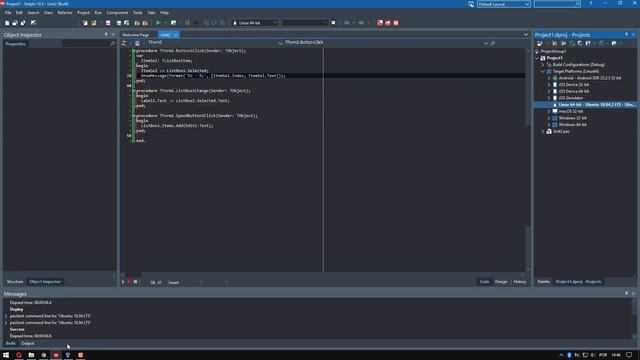Open the Run menu
The height and width of the screenshot is (360, 640).
click(x=98, y=13)
